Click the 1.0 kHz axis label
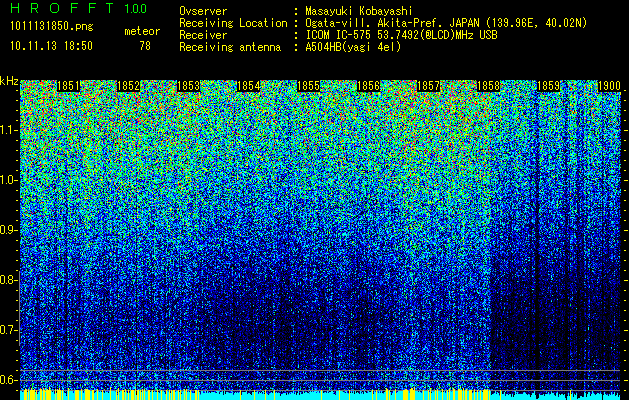The image size is (629, 400). point(9,180)
